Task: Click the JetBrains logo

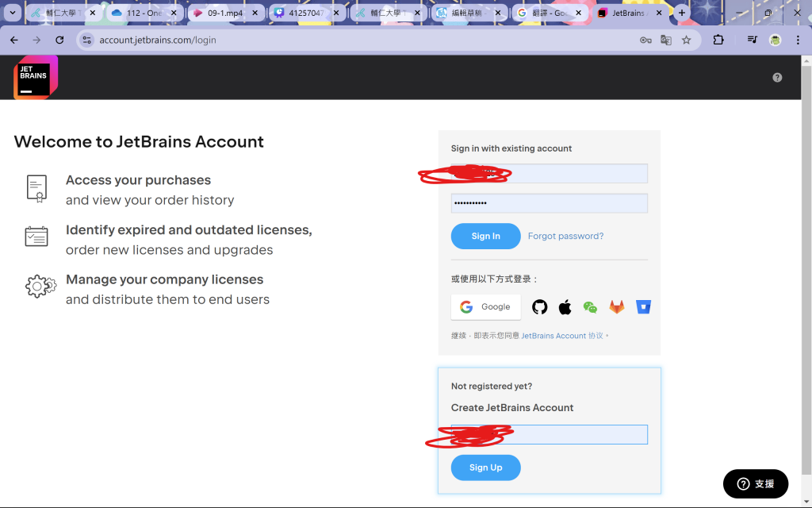Action: pos(35,78)
